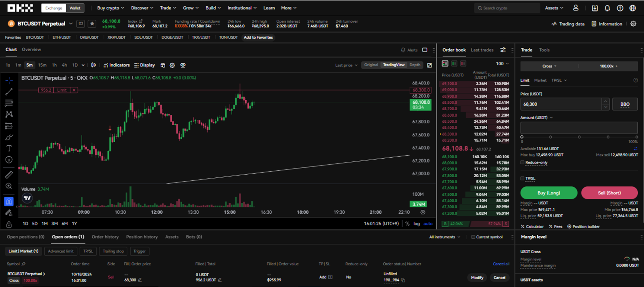Select the Market order tab
Screen dimensions: 644x287
540,80
